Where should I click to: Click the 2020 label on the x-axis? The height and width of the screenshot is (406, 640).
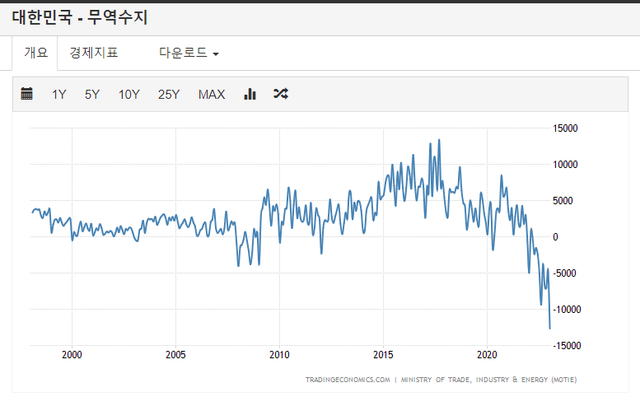click(x=487, y=355)
